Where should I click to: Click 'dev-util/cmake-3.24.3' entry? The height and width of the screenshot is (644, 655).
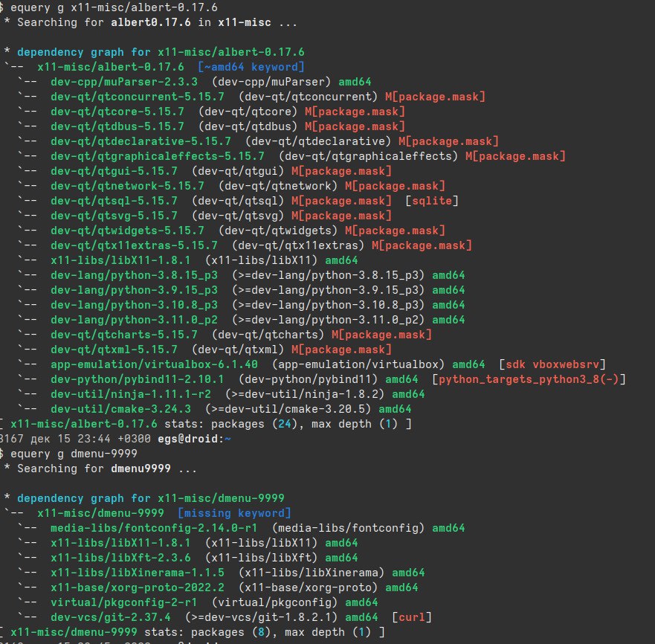pos(120,409)
